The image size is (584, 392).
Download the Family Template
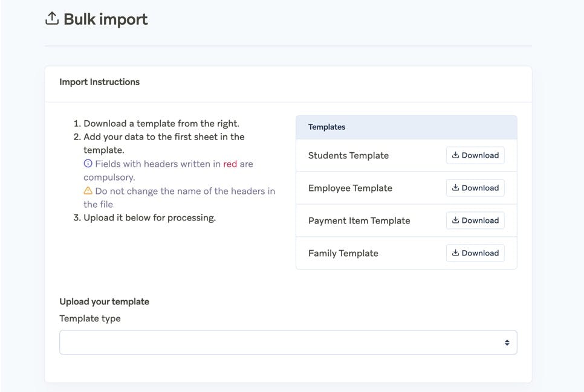click(475, 253)
